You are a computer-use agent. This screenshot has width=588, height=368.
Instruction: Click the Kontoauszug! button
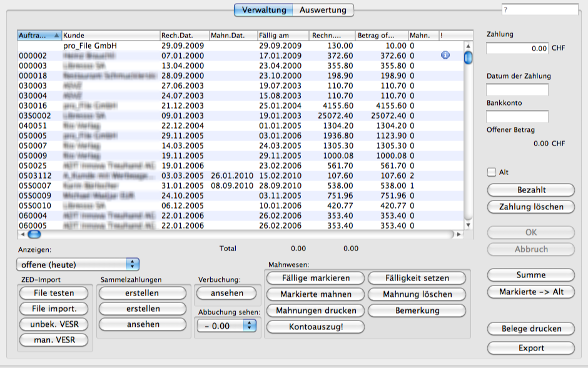click(314, 326)
